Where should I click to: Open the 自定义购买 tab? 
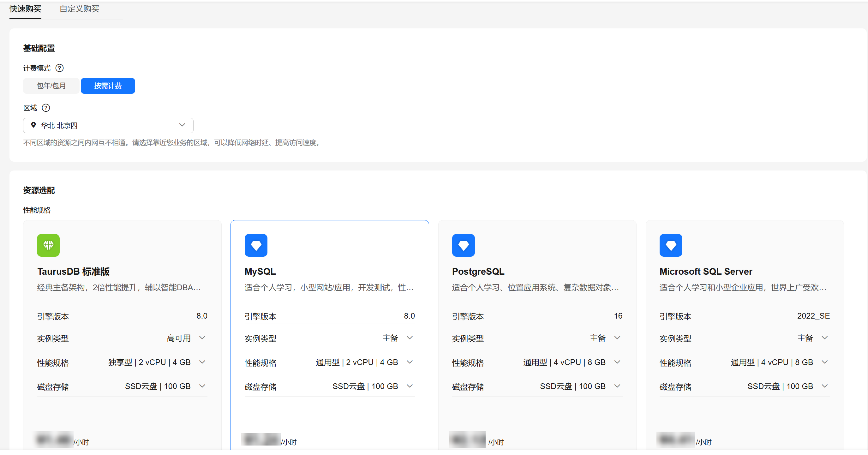(x=79, y=9)
